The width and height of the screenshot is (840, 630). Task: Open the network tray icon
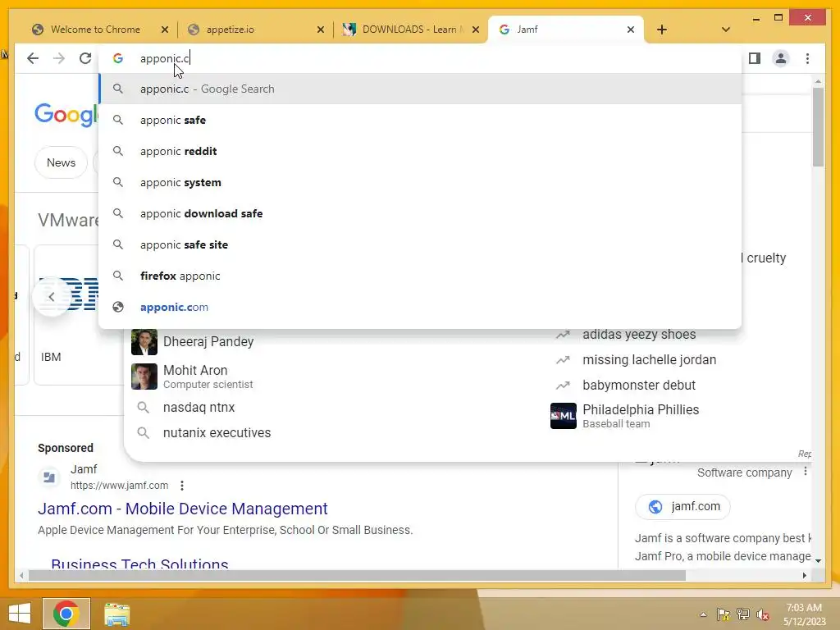743,614
